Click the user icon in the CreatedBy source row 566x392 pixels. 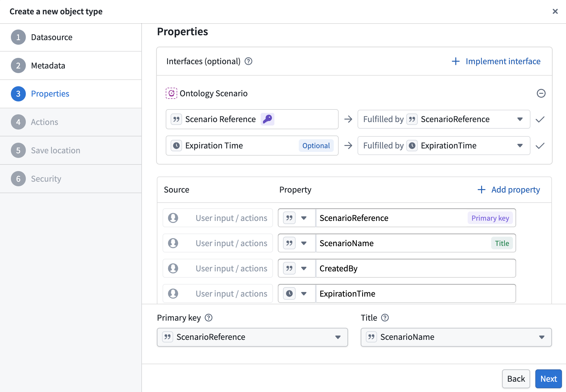(173, 268)
